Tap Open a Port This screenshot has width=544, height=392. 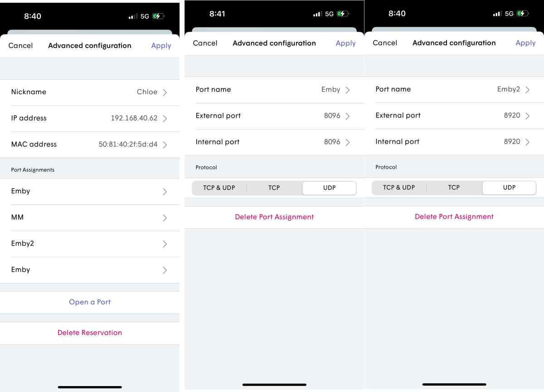pyautogui.click(x=90, y=302)
